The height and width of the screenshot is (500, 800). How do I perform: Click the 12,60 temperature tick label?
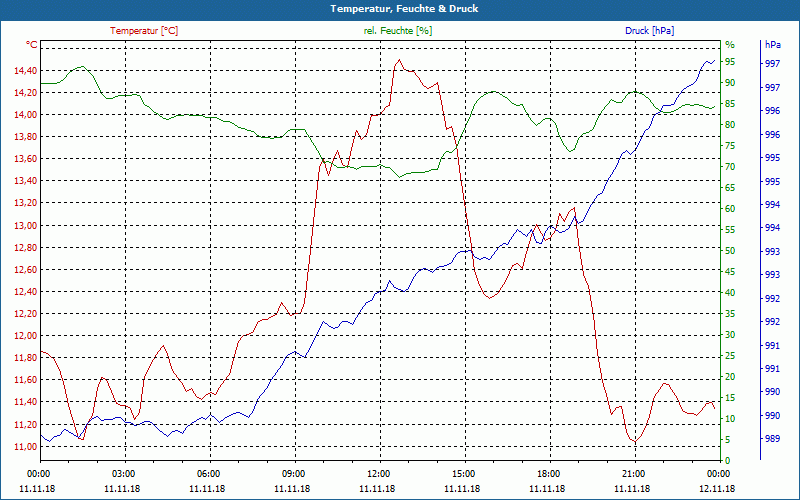click(26, 270)
